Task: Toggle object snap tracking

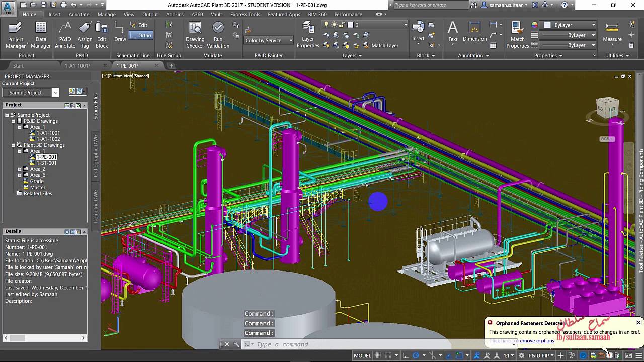Action: pyautogui.click(x=449, y=355)
